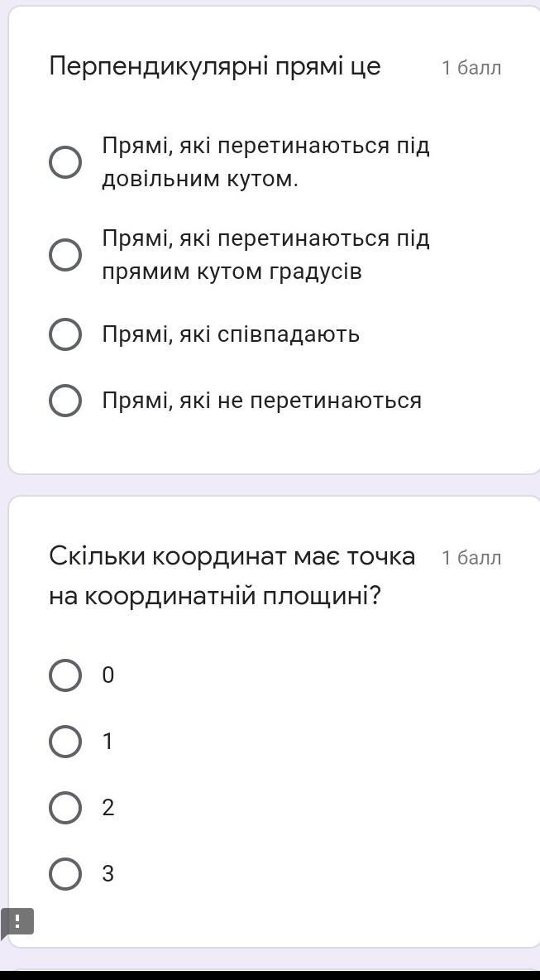Open the feedback exclamation icon at bottom left
Viewport: 540px width, 980px height.
pyautogui.click(x=17, y=921)
